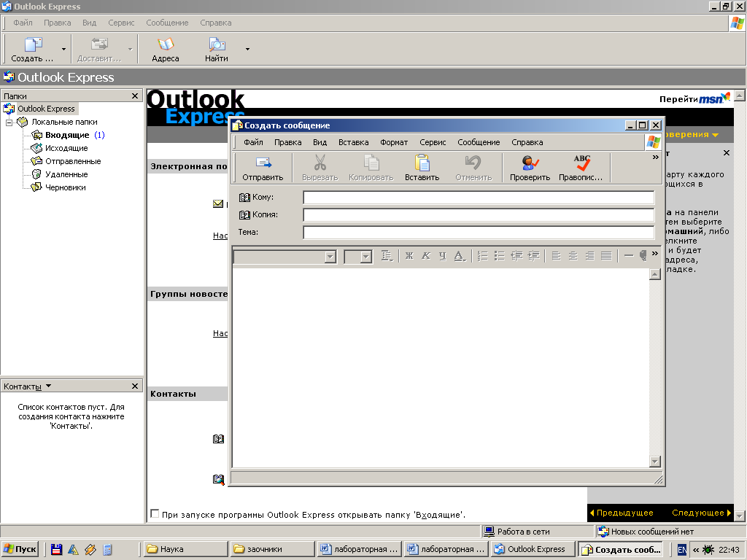Toggle bold (Ж) formatting
Image resolution: width=747 pixels, height=560 pixels.
click(409, 256)
